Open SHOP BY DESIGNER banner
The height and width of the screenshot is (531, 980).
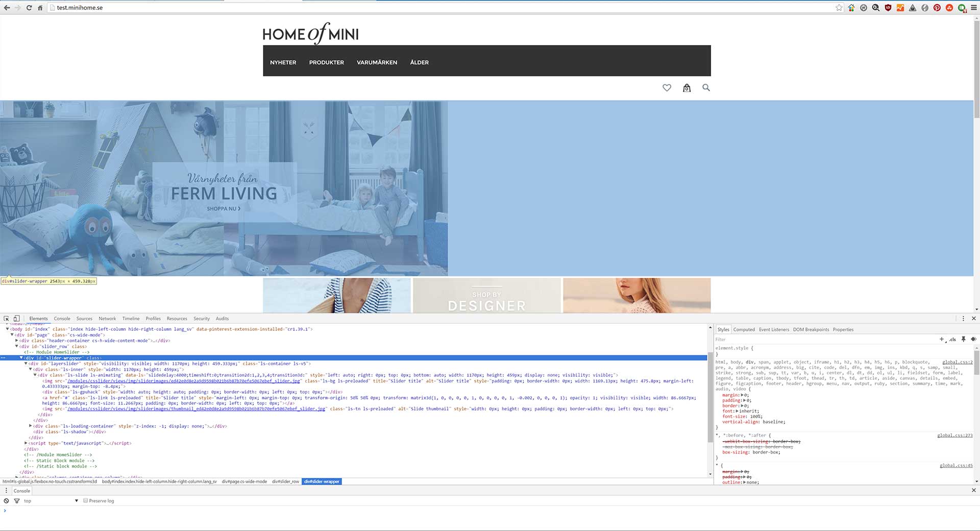(x=486, y=296)
